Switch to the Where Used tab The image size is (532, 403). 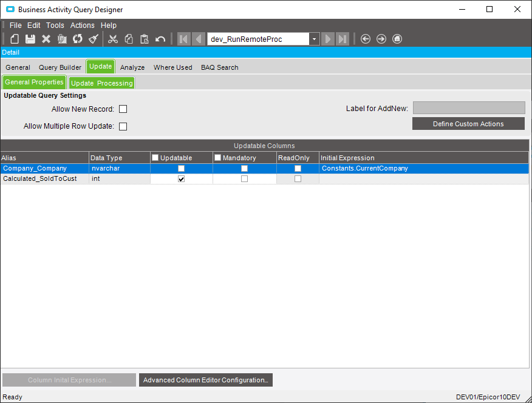tap(172, 67)
